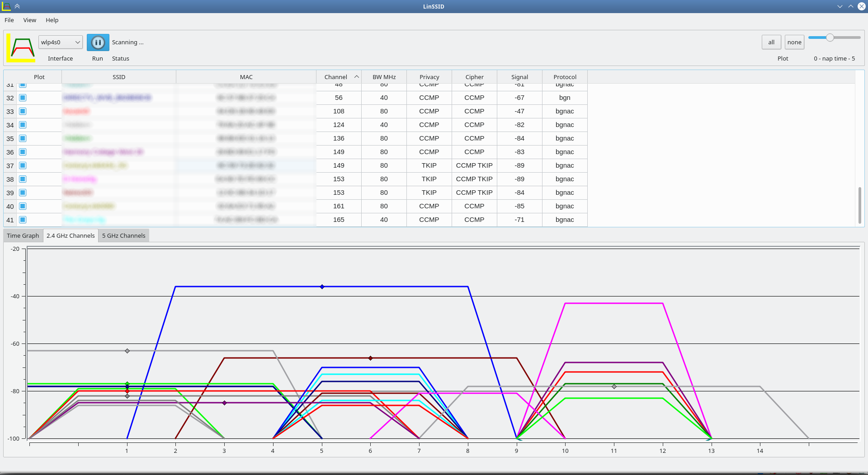Open the View menu
This screenshot has height=475, width=868.
(29, 20)
